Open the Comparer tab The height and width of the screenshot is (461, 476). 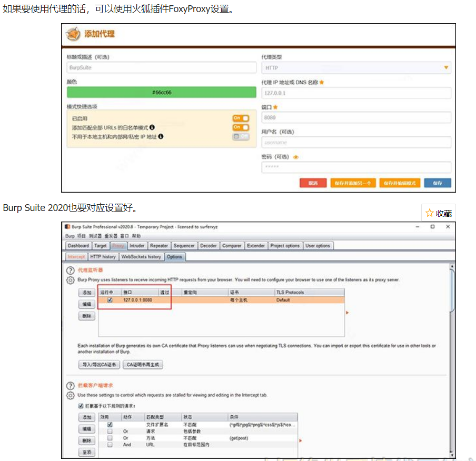pyautogui.click(x=232, y=246)
